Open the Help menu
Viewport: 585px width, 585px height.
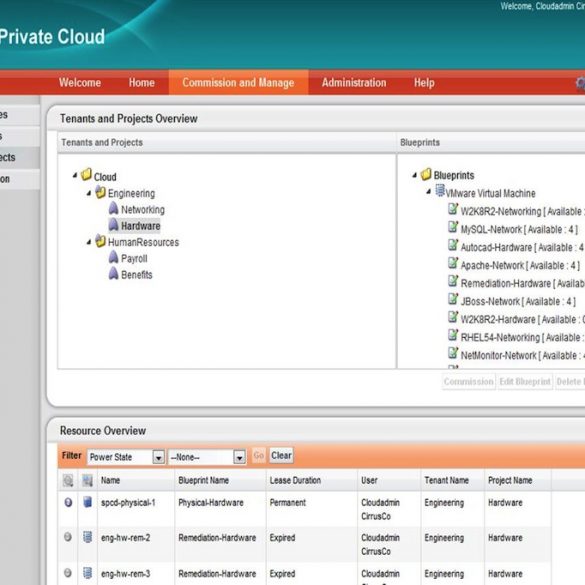click(424, 82)
